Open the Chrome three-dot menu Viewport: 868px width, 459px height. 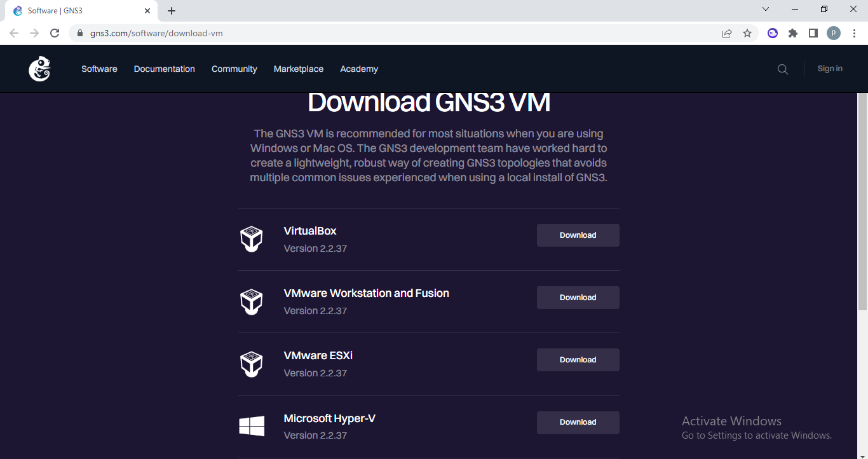pos(855,32)
